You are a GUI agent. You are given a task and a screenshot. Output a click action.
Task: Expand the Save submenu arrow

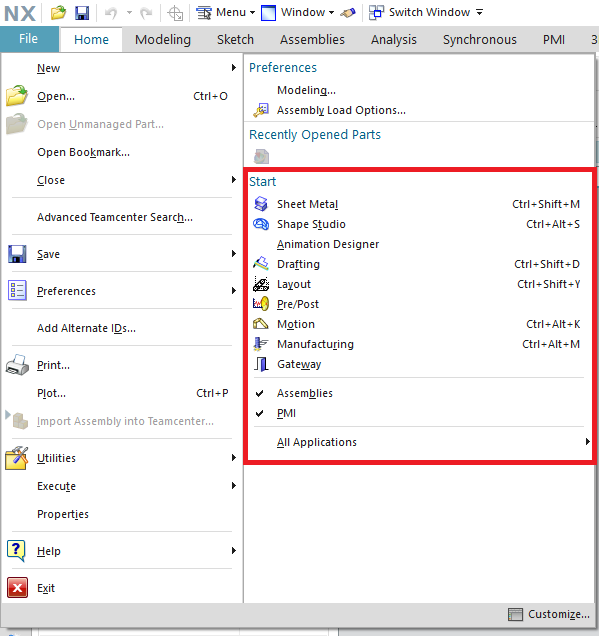coord(234,254)
